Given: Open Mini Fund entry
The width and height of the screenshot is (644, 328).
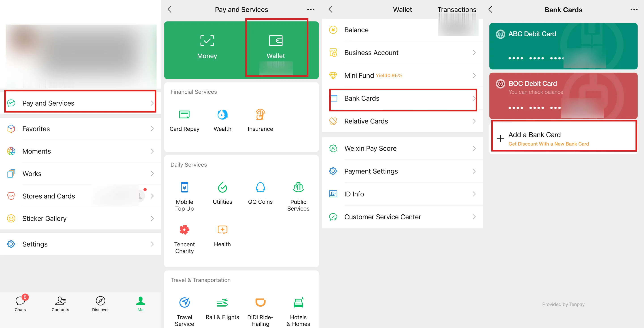Looking at the screenshot, I should click(402, 75).
